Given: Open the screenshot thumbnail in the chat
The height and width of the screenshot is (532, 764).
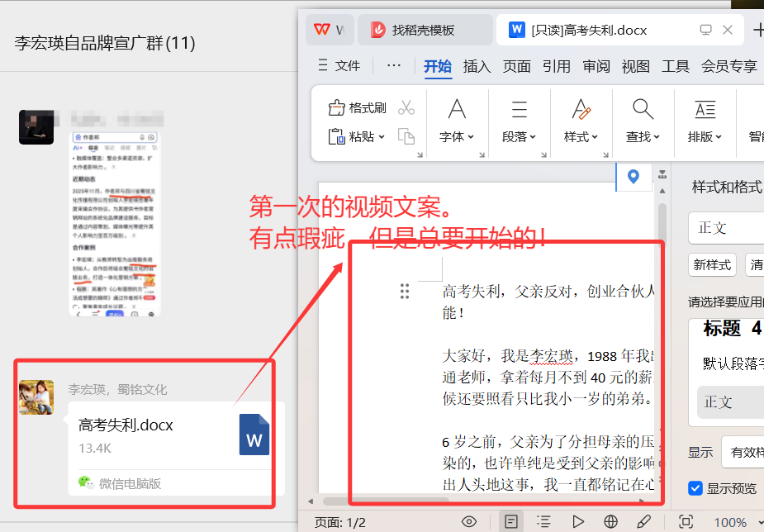Looking at the screenshot, I should click(x=115, y=223).
